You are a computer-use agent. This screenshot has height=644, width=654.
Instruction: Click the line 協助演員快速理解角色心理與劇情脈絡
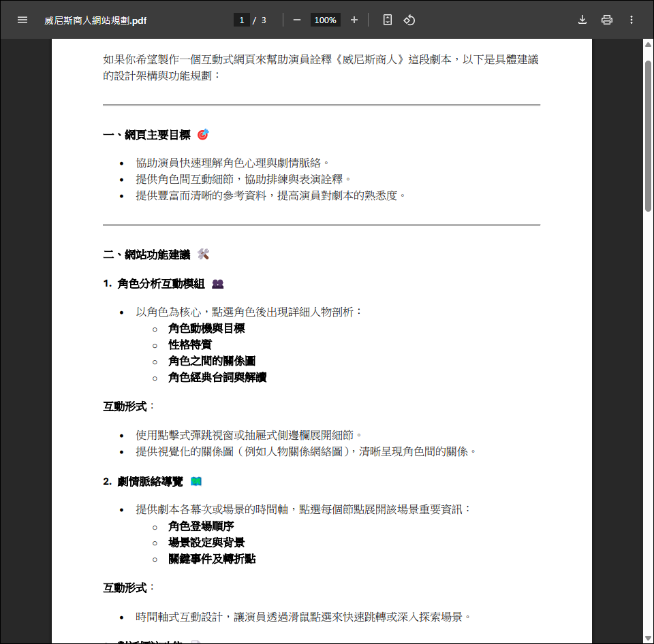(232, 163)
